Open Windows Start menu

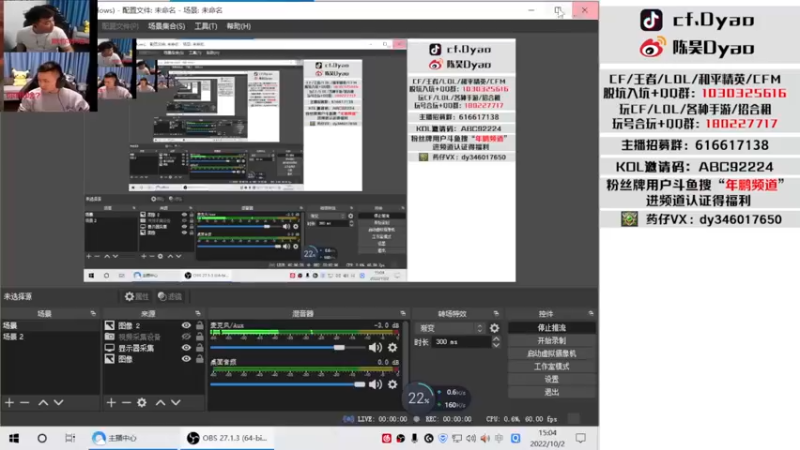pos(14,438)
